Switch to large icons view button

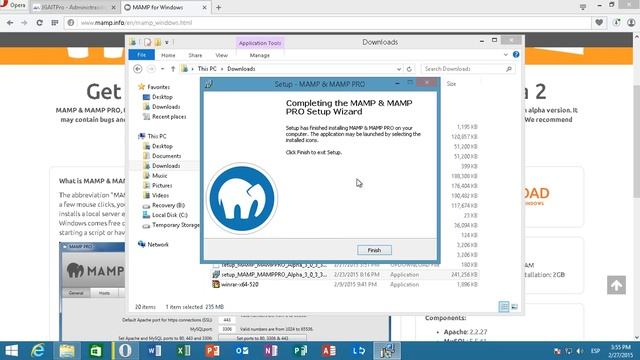tap(514, 307)
